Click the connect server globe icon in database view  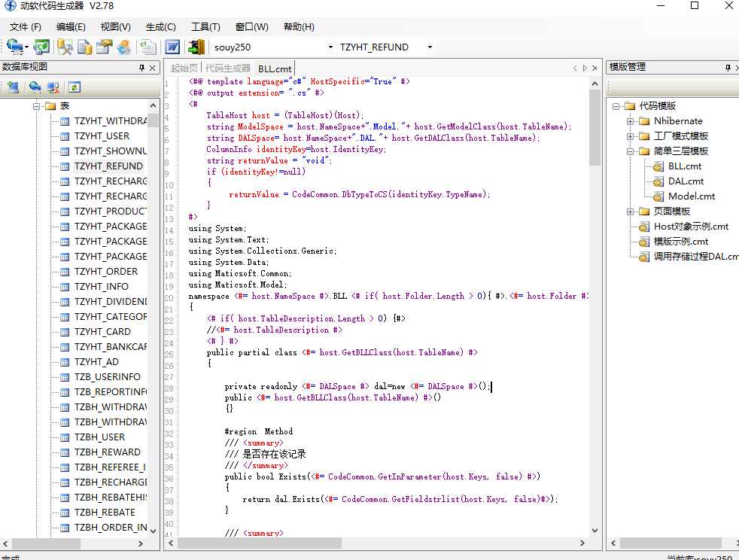[x=35, y=87]
